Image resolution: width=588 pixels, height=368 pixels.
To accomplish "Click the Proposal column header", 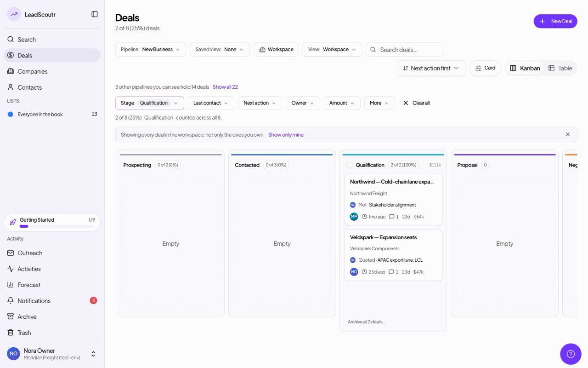I will (467, 165).
